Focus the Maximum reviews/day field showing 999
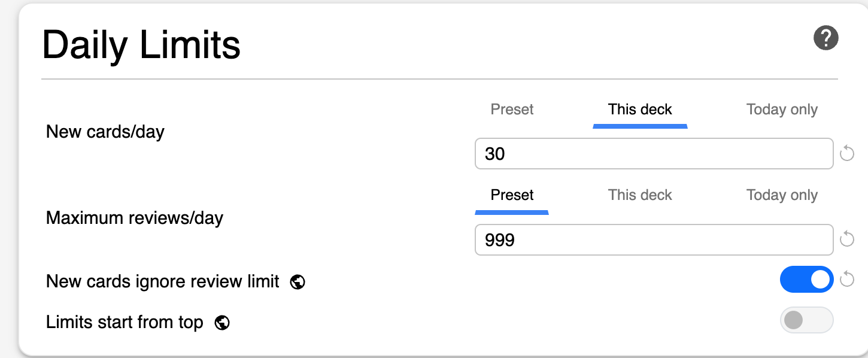Image resolution: width=868 pixels, height=358 pixels. click(654, 239)
